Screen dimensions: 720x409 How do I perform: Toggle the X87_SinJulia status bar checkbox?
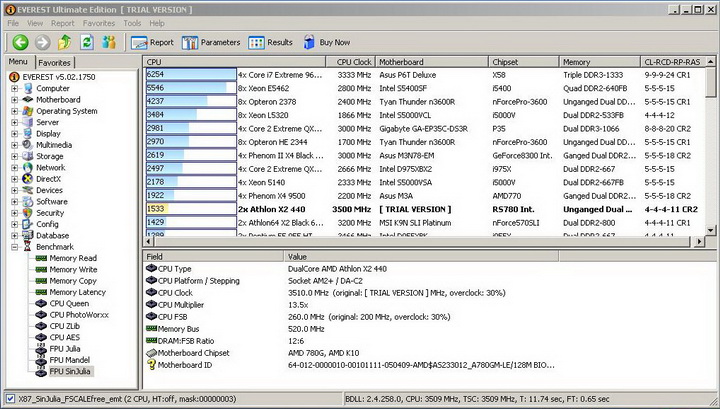(x=10, y=399)
